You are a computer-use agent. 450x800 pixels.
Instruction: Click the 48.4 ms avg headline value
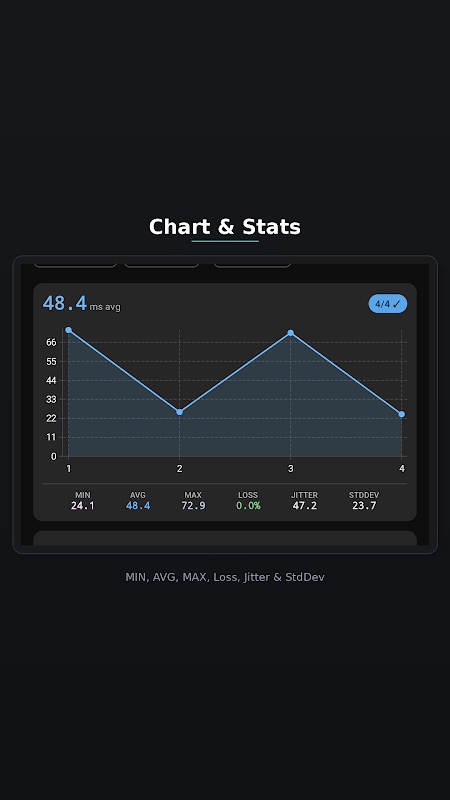82,304
